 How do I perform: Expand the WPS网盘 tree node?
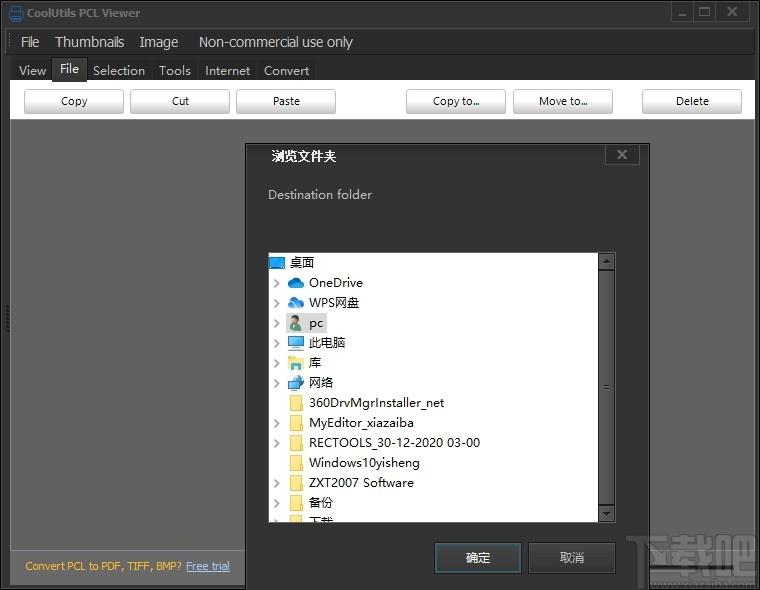point(276,303)
